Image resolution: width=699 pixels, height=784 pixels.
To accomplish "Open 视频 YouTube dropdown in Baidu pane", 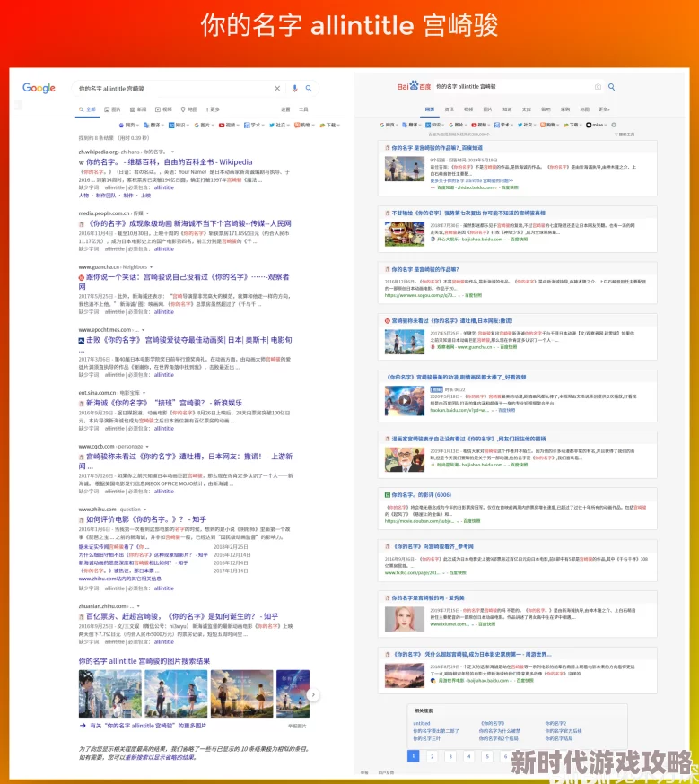I will pos(479,125).
